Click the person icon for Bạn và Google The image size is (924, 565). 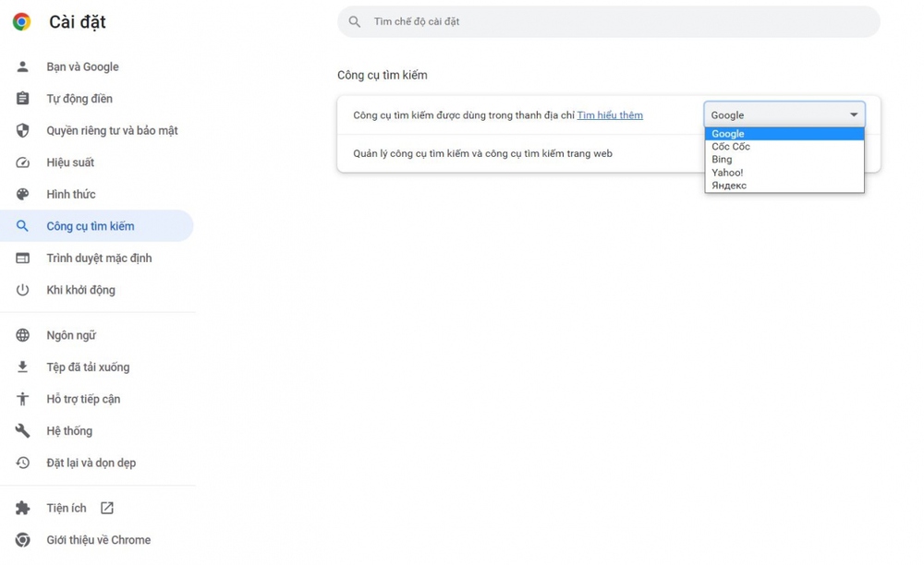pos(22,66)
